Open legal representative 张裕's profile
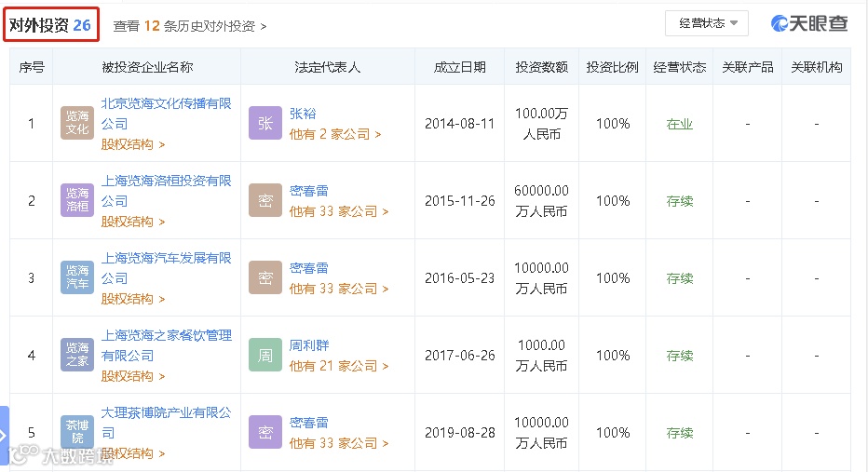This screenshot has width=868, height=472. click(x=303, y=114)
